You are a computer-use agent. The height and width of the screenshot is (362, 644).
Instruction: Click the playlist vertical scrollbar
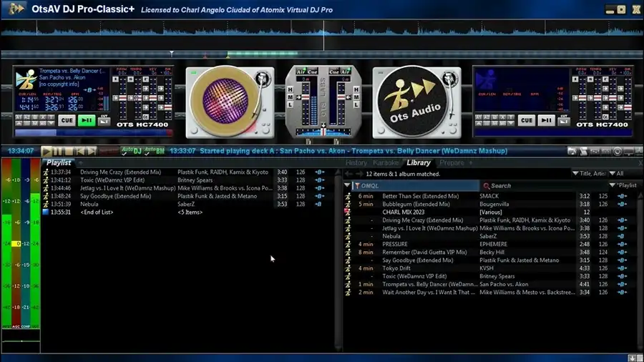click(338, 260)
